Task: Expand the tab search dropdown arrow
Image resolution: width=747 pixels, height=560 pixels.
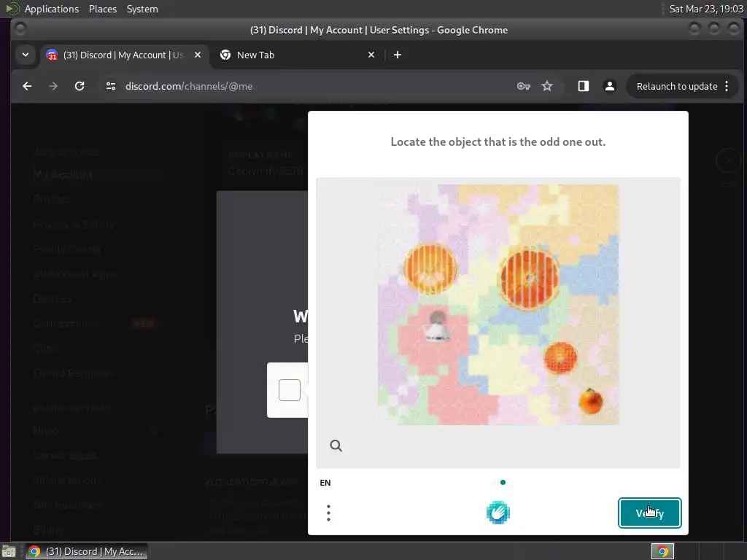Action: (26, 55)
